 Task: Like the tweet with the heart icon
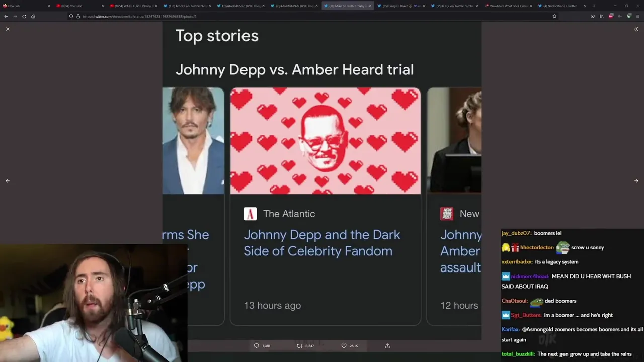(x=344, y=346)
